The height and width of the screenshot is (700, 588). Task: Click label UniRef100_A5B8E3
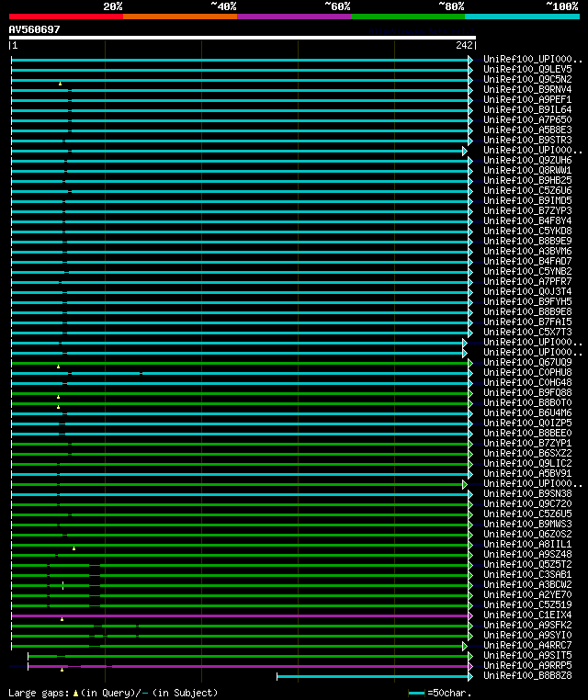527,130
